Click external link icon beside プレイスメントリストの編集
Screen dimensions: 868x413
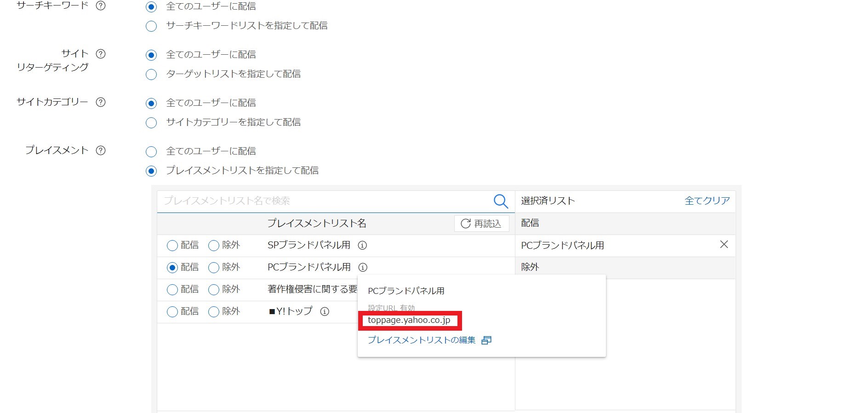(486, 340)
